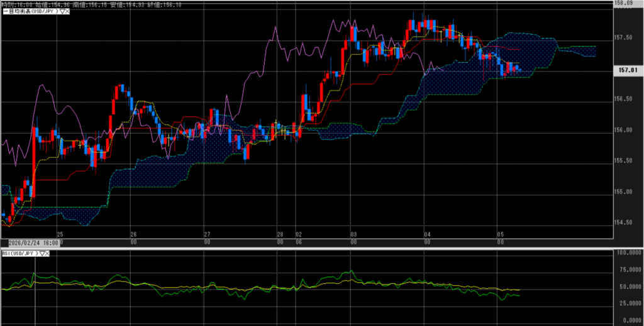Image resolution: width=644 pixels, height=326 pixels.
Task: Open the 一目均衡表 indicator settings triangle
Action: pos(62,11)
